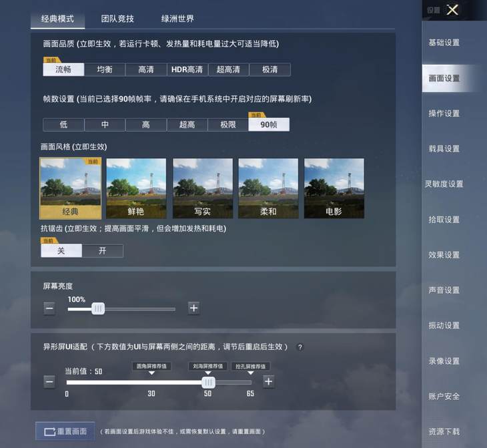Select the 挖孔屏推荐值 preset marker
The width and height of the screenshot is (487, 448).
pyautogui.click(x=251, y=367)
